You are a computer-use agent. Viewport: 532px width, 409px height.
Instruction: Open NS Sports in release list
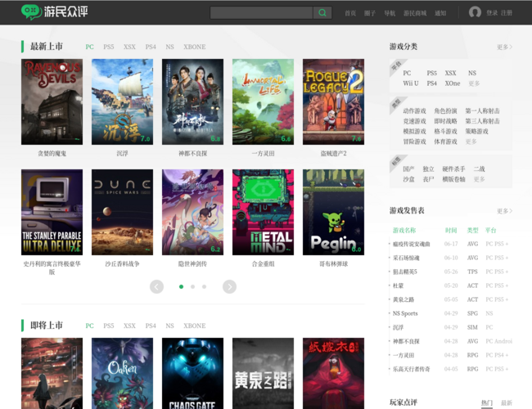tap(405, 313)
